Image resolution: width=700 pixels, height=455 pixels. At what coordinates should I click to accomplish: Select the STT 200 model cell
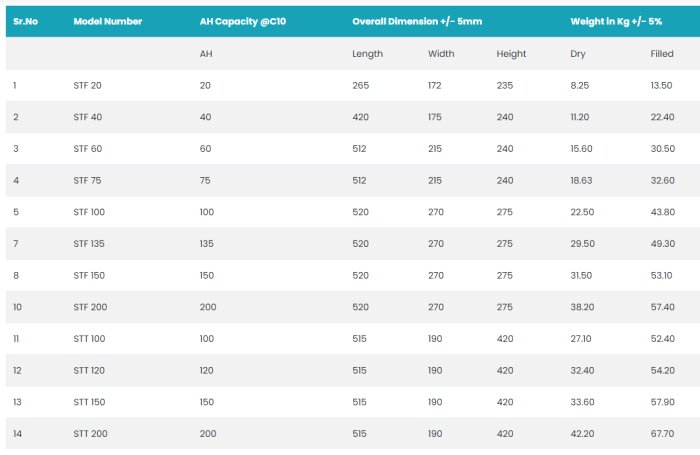91,434
